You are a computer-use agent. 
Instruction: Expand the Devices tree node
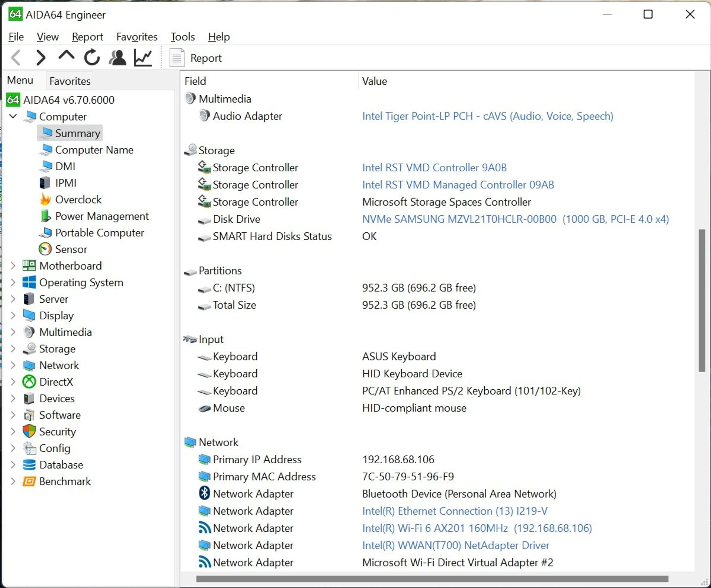coord(13,398)
